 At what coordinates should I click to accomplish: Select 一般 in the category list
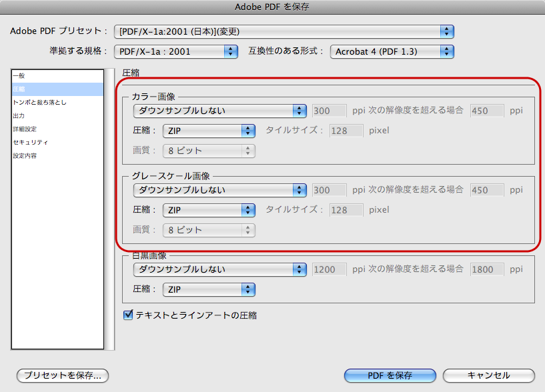coord(57,76)
